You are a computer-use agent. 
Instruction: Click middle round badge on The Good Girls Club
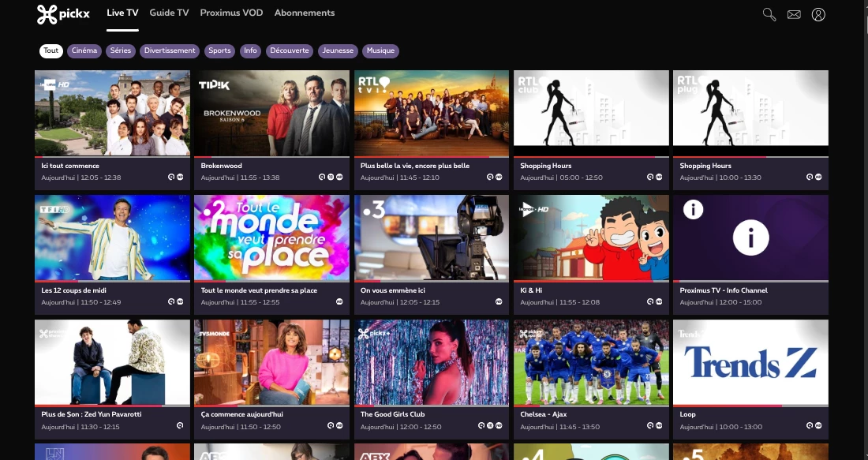(x=490, y=426)
